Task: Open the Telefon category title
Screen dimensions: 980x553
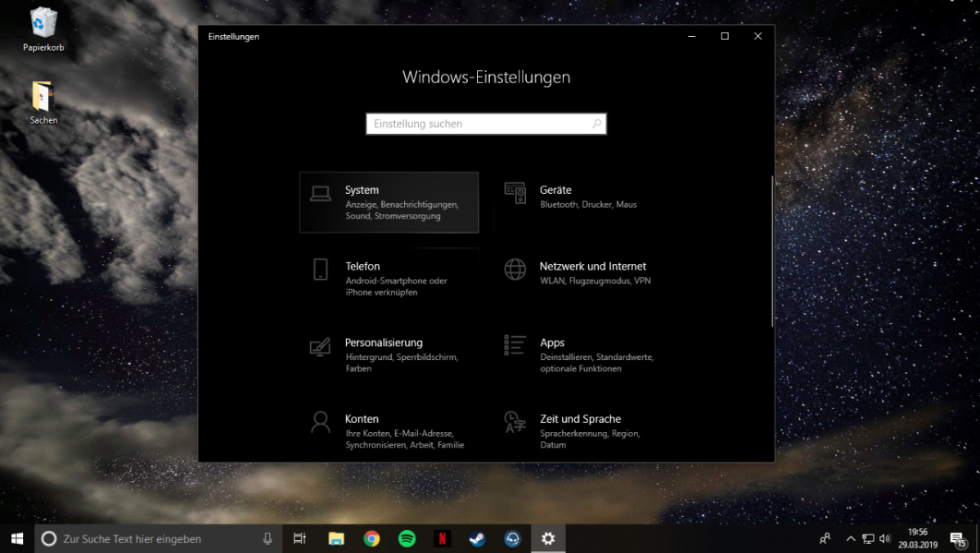Action: [362, 266]
